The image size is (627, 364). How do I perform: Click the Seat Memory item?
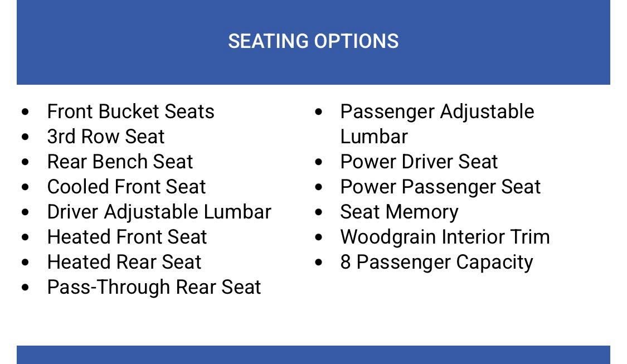coord(399,212)
